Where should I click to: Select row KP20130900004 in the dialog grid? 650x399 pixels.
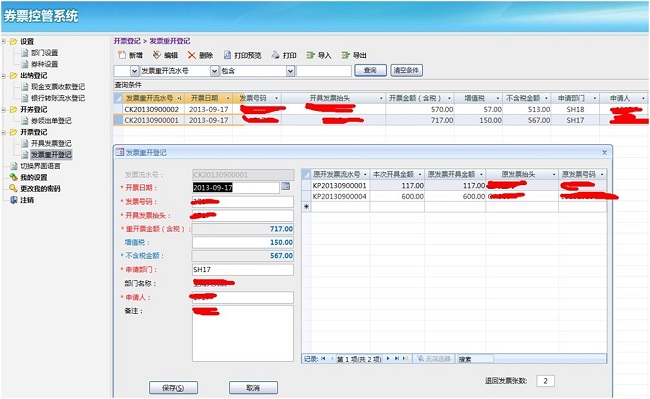(454, 196)
